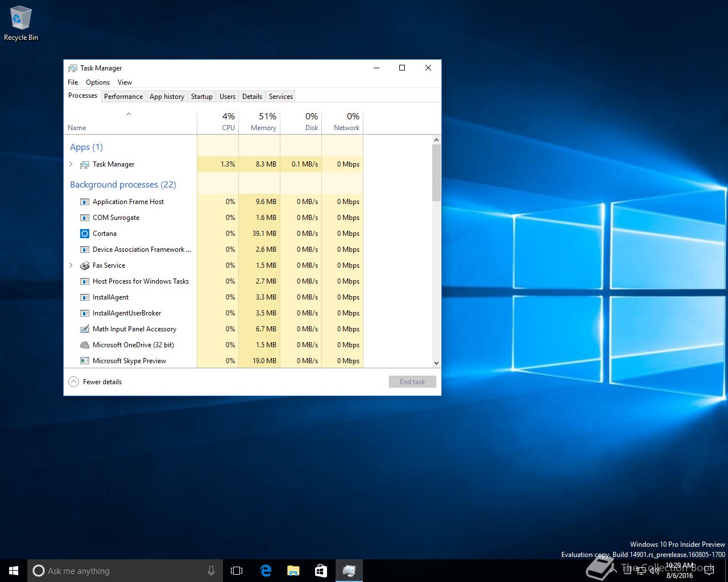Screen dimensions: 728x582
Task: Click the process list vertical scrollbar thumb
Action: tap(436, 172)
